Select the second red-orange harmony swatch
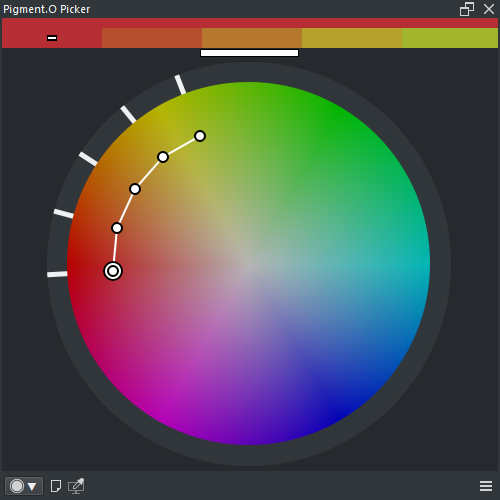This screenshot has height=500, width=500. [152, 38]
